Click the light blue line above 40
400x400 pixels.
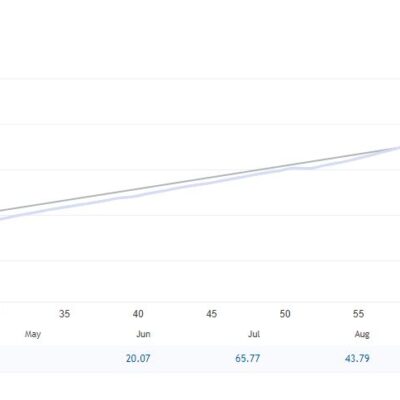[x=138, y=195]
